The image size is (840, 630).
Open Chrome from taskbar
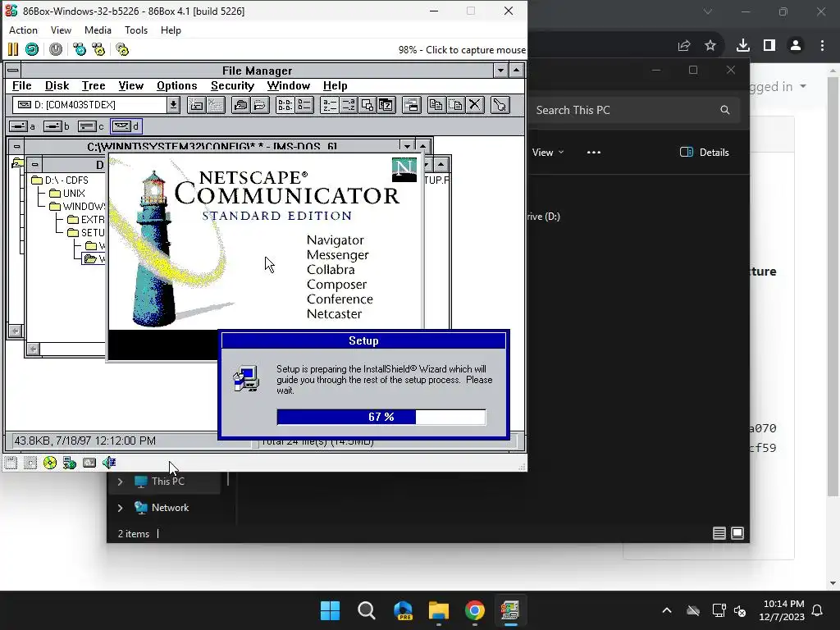[475, 610]
